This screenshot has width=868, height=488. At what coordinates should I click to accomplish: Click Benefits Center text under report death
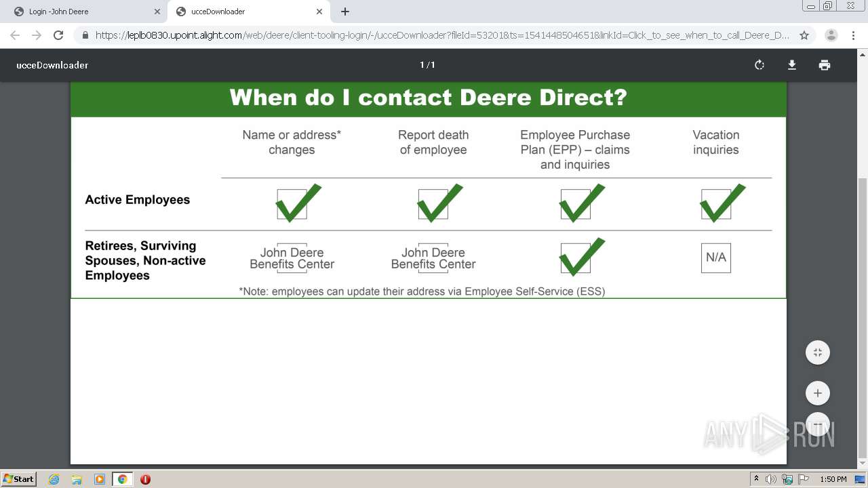[433, 258]
